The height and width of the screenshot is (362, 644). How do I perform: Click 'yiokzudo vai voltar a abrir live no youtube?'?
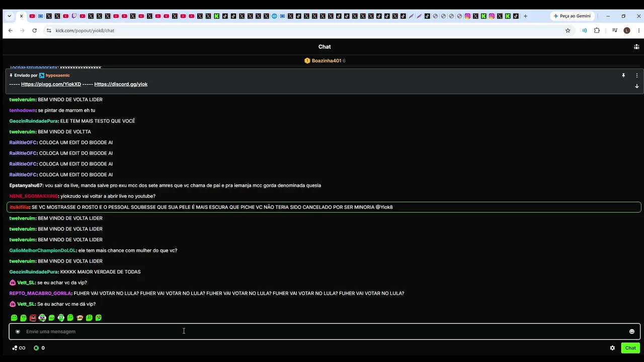coord(108,196)
